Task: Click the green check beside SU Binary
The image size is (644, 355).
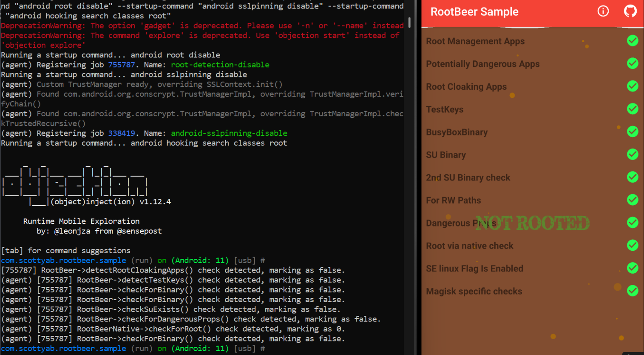Action: point(633,155)
